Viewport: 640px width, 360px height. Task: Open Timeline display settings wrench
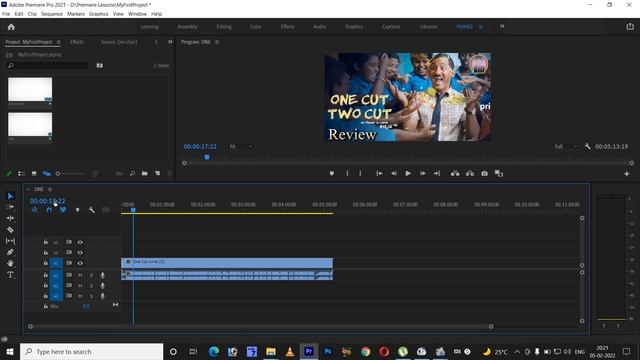click(91, 210)
